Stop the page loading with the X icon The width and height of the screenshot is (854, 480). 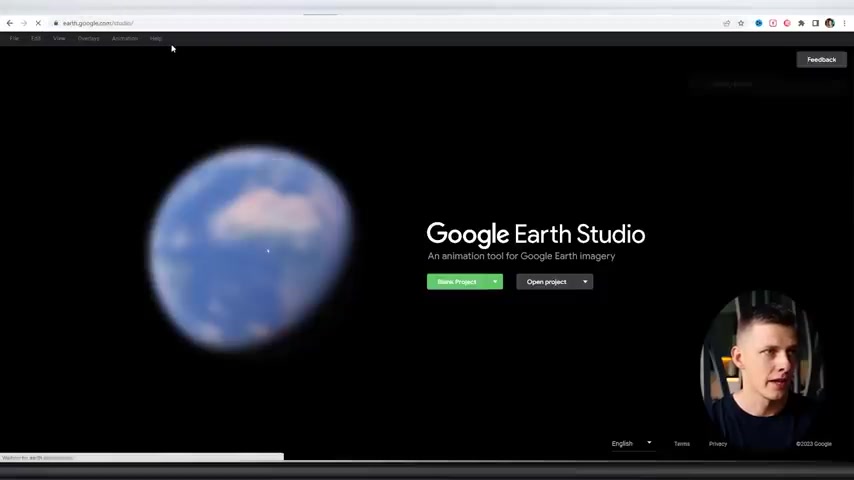point(38,23)
